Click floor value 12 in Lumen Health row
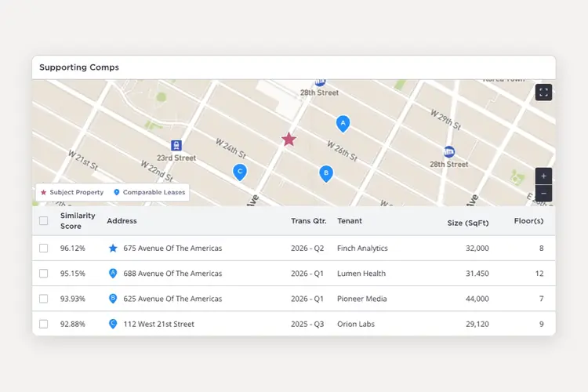Viewport: 588px width, 392px height. pos(539,274)
